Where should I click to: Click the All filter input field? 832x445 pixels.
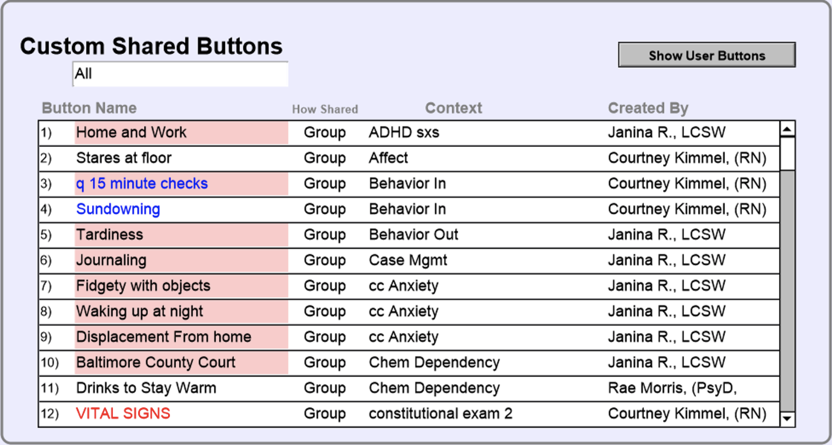(x=180, y=74)
